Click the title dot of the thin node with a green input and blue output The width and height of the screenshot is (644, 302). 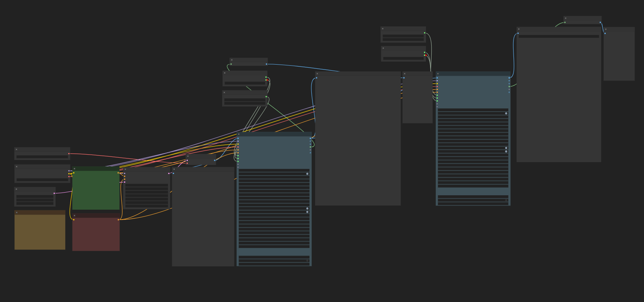tap(232, 60)
